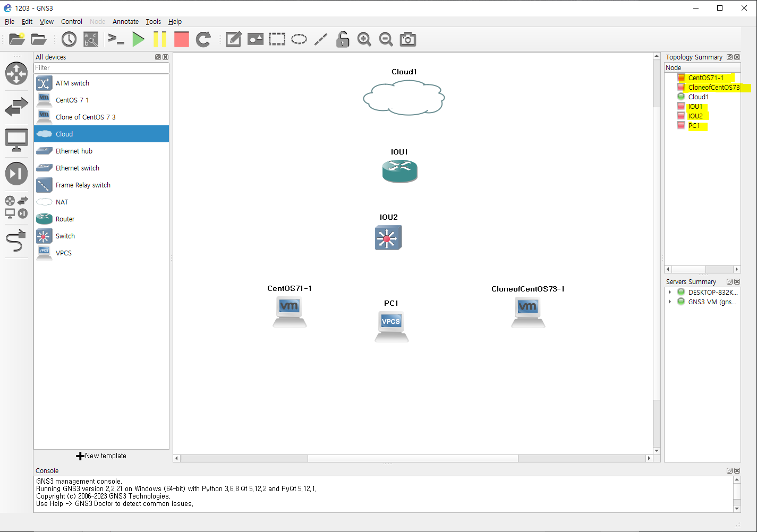Toggle show/hide interface labels icon
The image size is (757, 532).
(x=91, y=39)
